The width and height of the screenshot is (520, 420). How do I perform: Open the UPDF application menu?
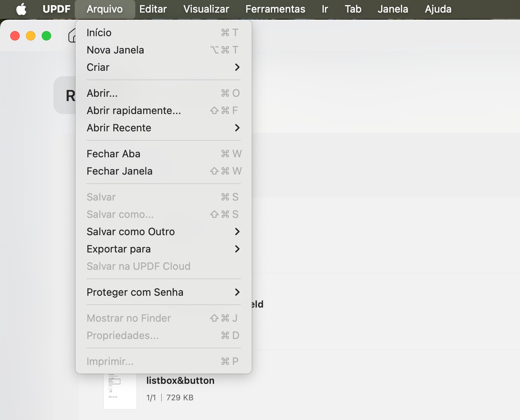click(x=57, y=9)
